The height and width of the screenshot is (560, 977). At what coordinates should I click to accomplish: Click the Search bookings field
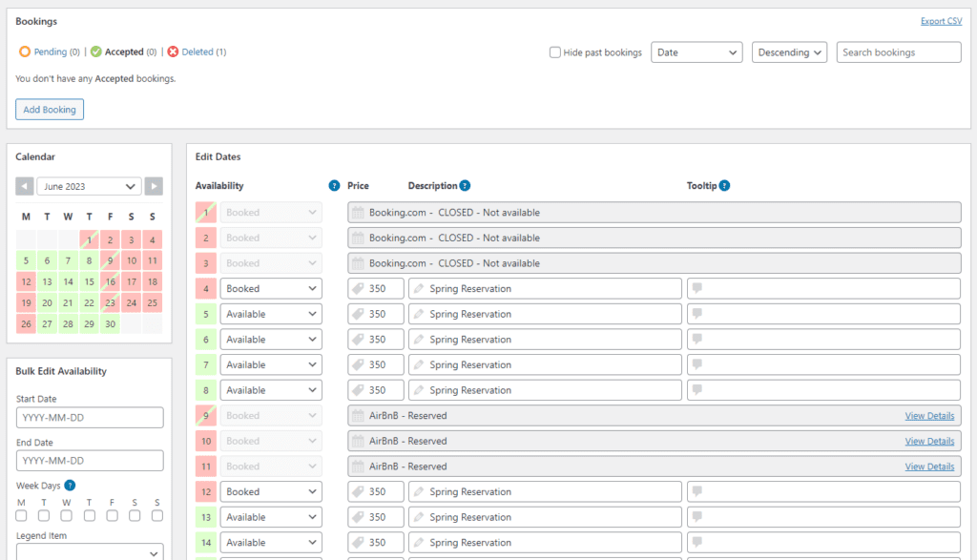[899, 52]
